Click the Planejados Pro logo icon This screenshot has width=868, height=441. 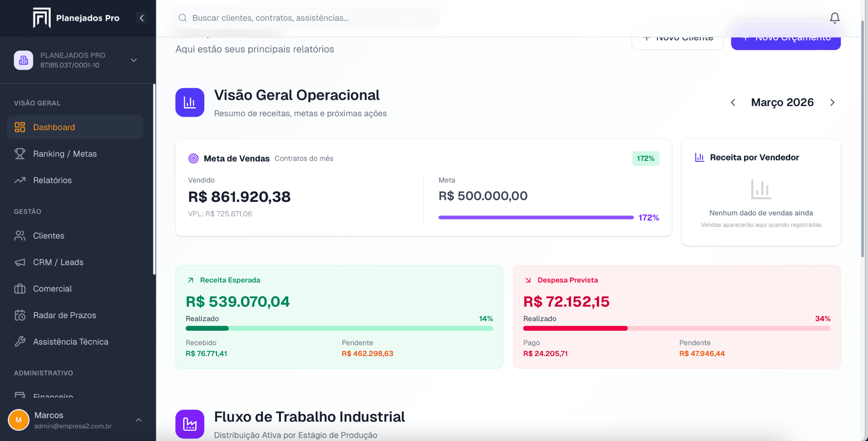pyautogui.click(x=42, y=18)
